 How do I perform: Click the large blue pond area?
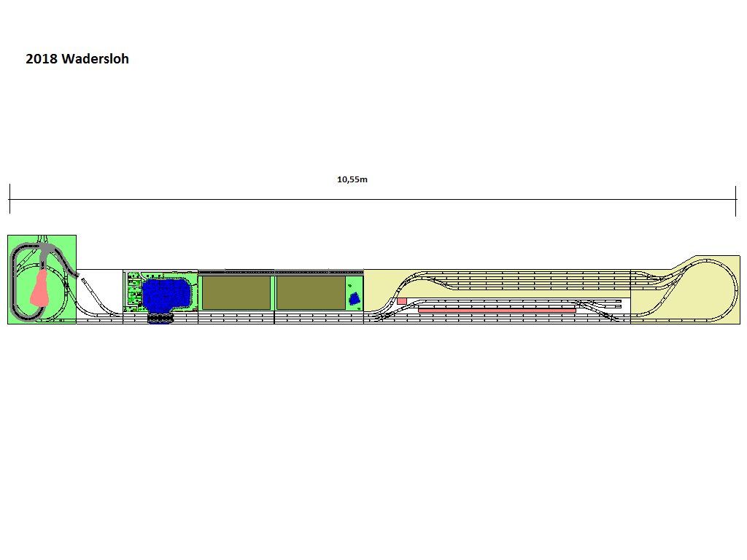pos(167,293)
